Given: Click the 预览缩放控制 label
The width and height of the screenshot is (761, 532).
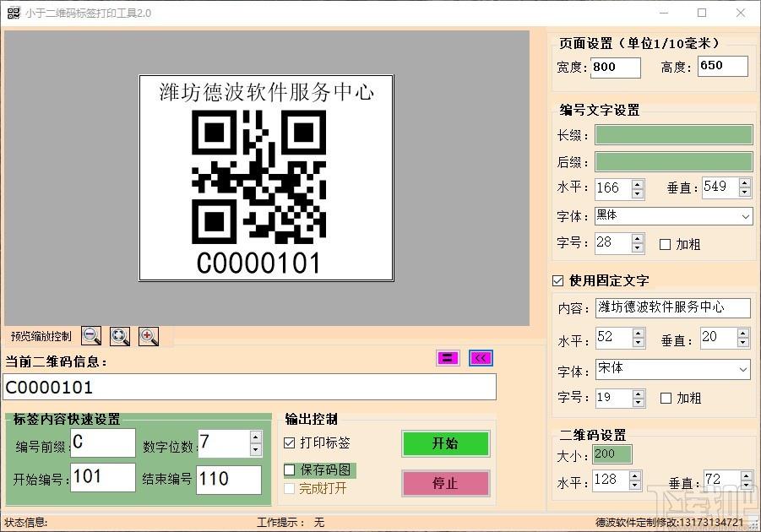Looking at the screenshot, I should [x=41, y=336].
